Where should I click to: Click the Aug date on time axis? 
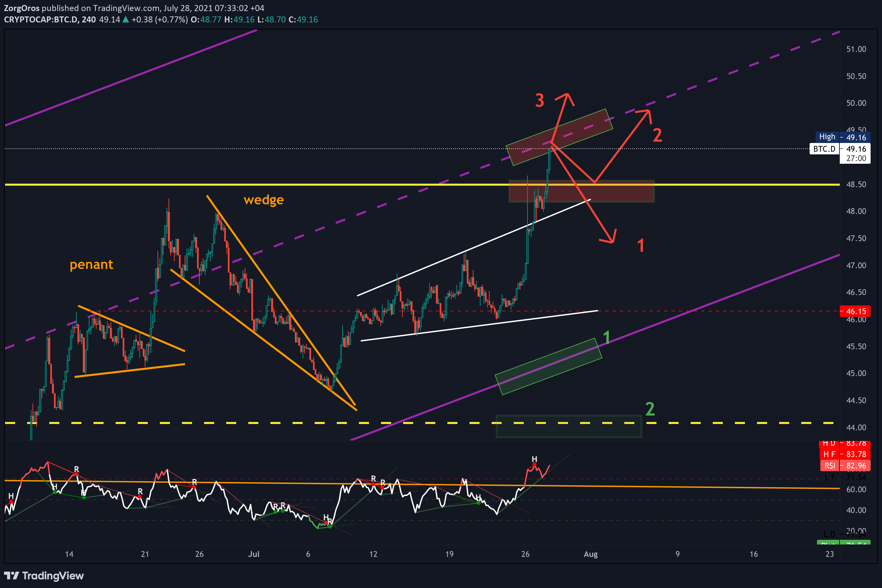pyautogui.click(x=591, y=554)
